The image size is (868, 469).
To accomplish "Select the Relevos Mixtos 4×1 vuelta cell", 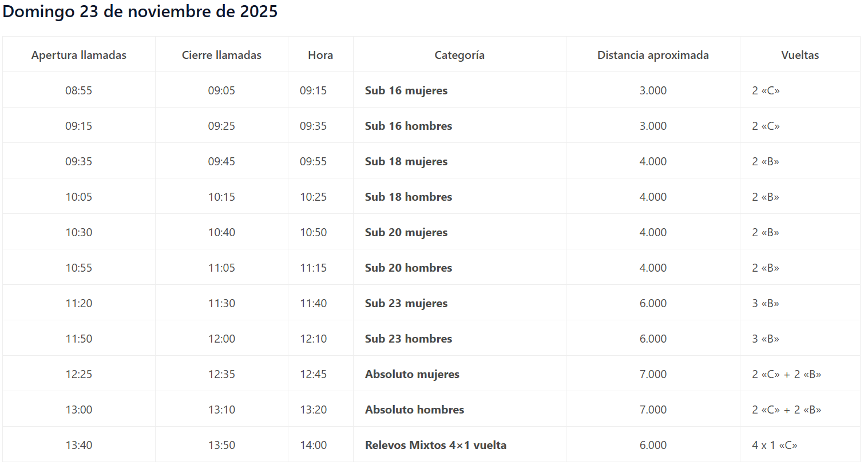I will pos(435,446).
